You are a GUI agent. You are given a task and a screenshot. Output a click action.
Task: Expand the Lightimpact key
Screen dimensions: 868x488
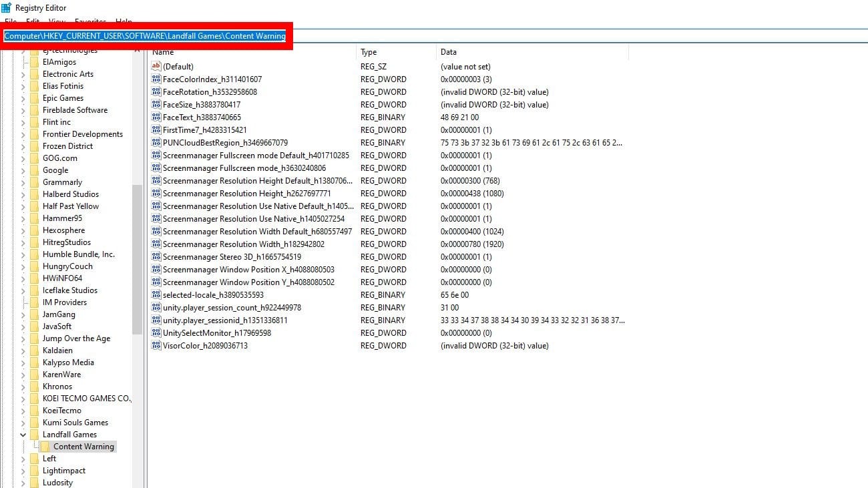click(x=23, y=471)
